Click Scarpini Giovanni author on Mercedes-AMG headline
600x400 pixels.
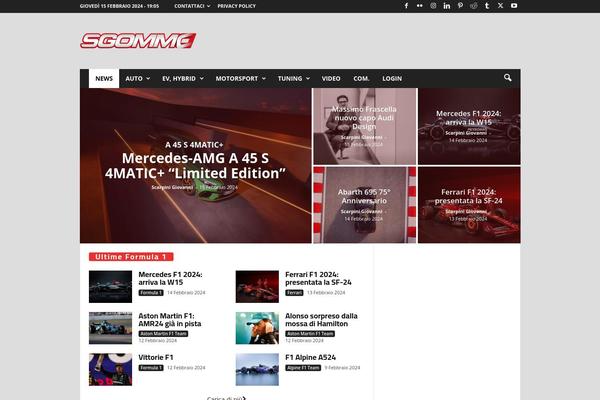[x=172, y=188]
